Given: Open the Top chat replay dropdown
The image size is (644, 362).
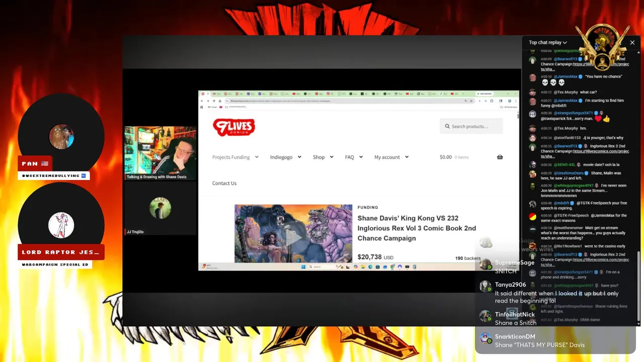Looking at the screenshot, I should coord(548,43).
